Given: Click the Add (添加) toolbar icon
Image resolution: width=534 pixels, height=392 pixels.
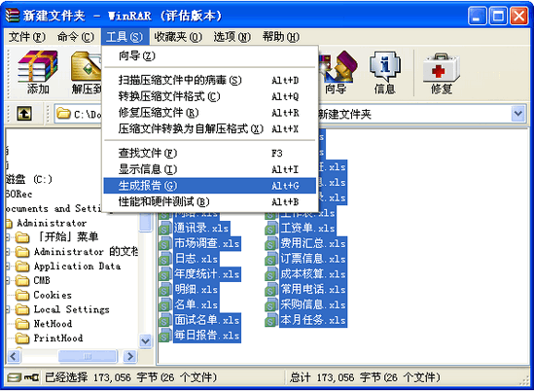Looking at the screenshot, I should point(38,73).
